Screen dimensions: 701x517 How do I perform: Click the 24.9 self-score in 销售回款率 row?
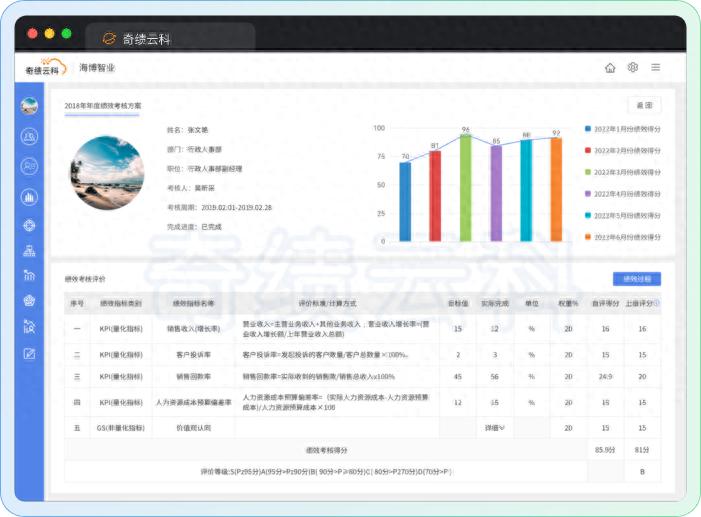coord(605,377)
